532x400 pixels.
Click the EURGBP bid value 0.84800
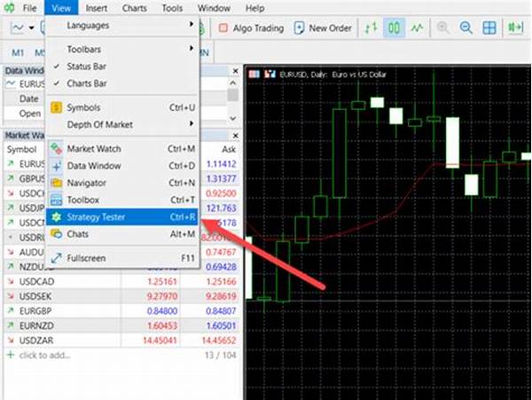click(x=162, y=310)
